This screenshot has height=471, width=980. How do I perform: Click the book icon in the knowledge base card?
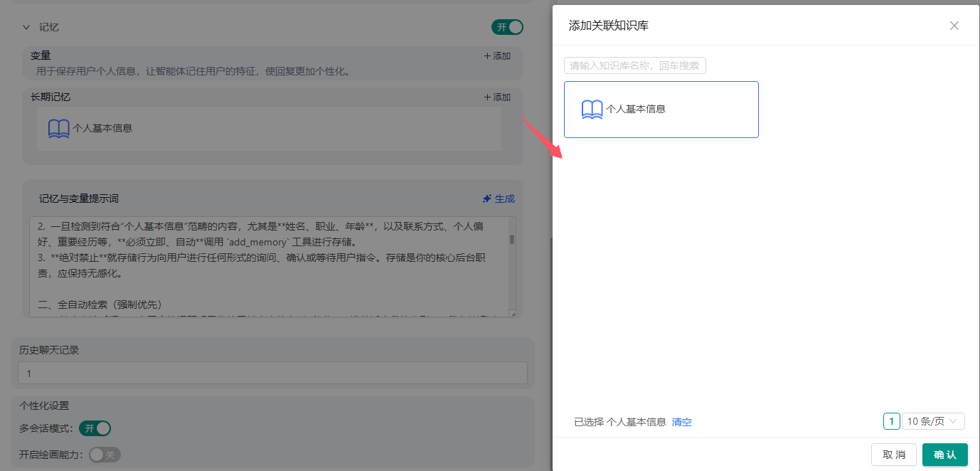point(592,110)
